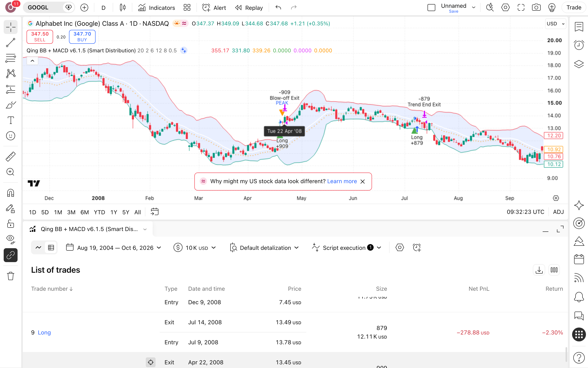The width and height of the screenshot is (588, 368).
Task: Select the 1M time range
Action: [58, 212]
